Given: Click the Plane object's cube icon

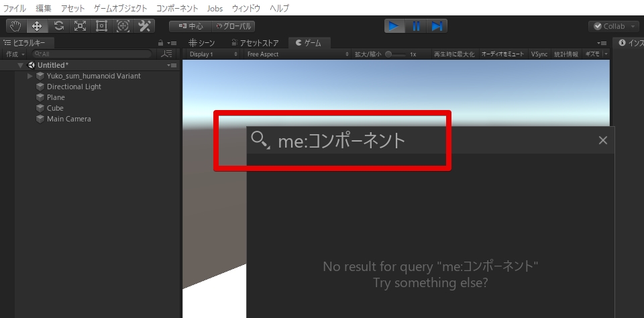Looking at the screenshot, I should (x=40, y=97).
